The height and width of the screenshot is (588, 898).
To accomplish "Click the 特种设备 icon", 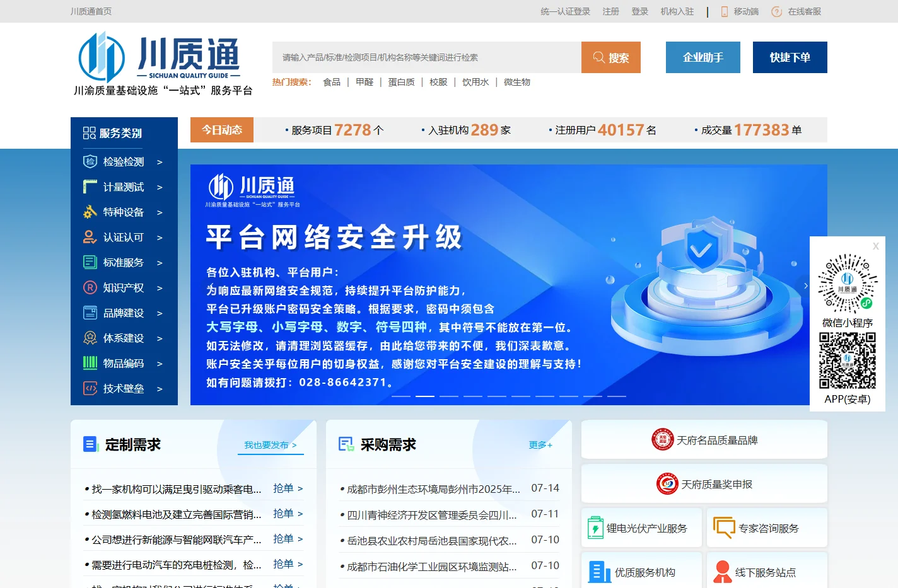I will pyautogui.click(x=90, y=212).
